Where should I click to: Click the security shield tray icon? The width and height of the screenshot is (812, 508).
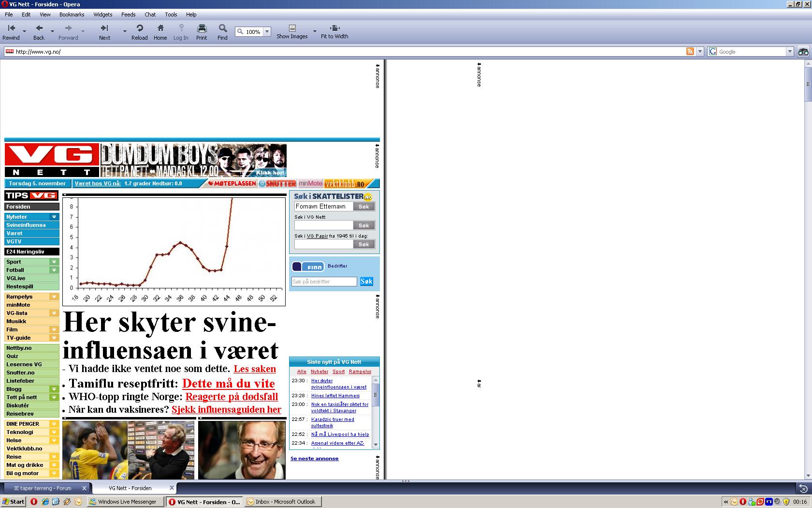(x=786, y=502)
